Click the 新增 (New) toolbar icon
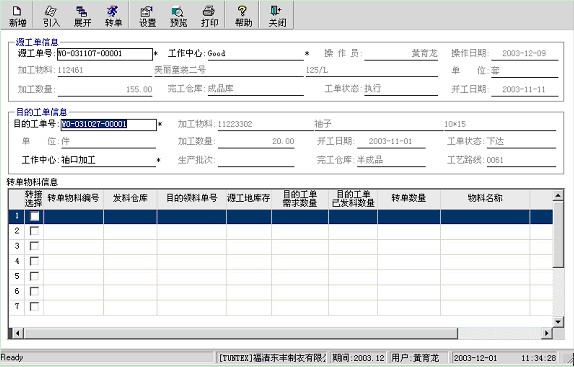 point(17,16)
